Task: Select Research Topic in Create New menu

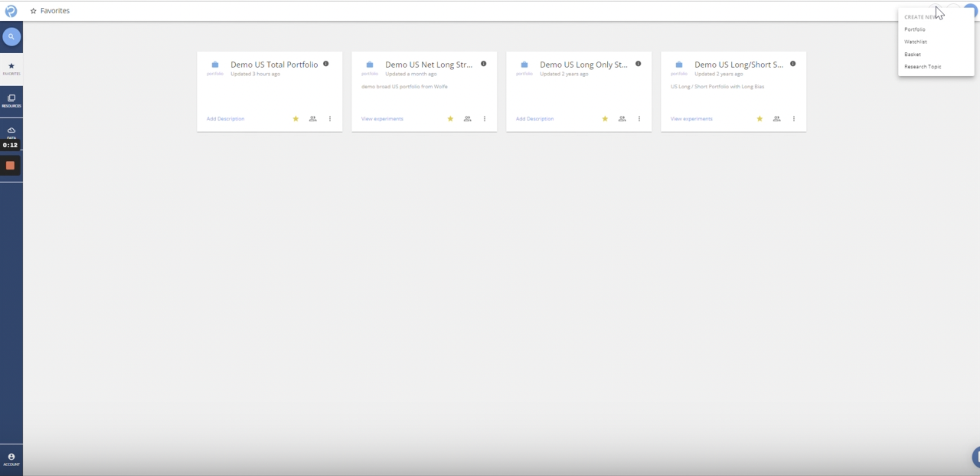Action: click(922, 67)
